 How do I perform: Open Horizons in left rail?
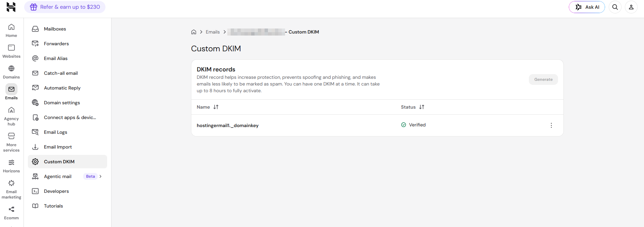click(11, 166)
